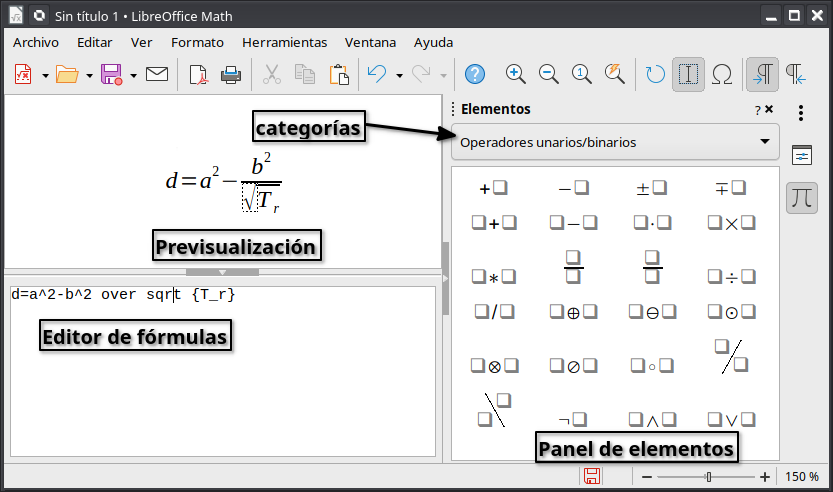
Task: Insert the cross multiplication element
Action: 732,223
